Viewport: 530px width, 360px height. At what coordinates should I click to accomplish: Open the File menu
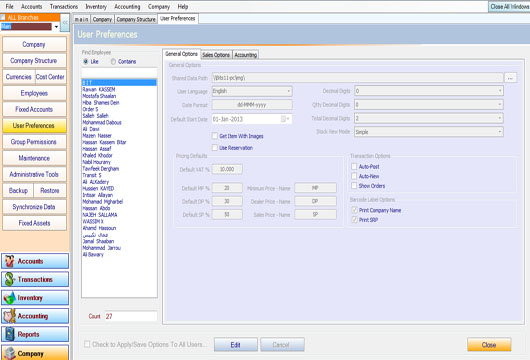9,6
